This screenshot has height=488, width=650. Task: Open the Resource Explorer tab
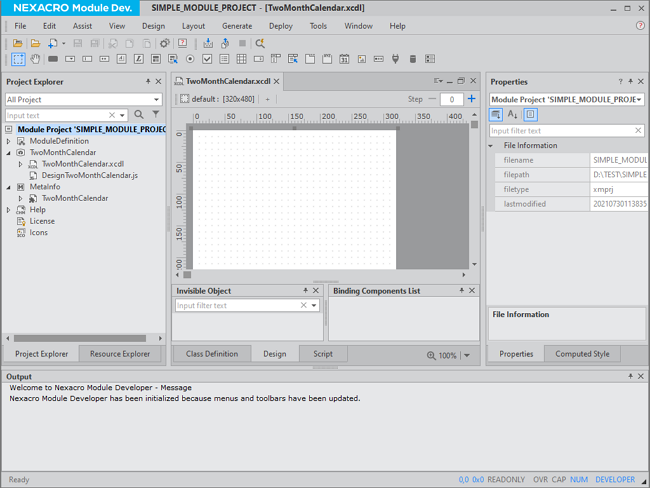(119, 354)
